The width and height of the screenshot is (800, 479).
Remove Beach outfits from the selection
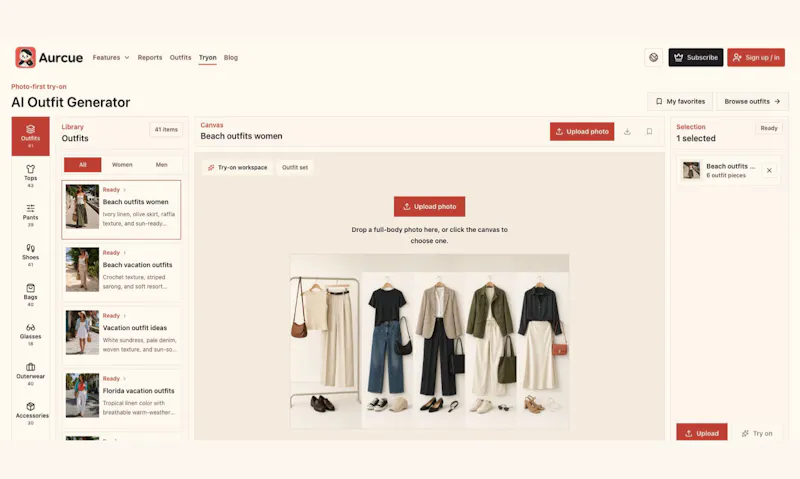click(769, 170)
